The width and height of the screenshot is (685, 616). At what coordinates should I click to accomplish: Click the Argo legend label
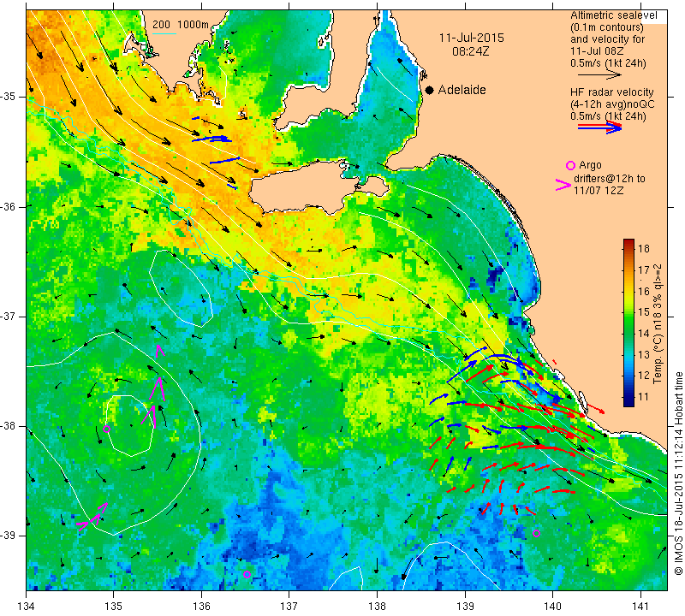tap(590, 165)
